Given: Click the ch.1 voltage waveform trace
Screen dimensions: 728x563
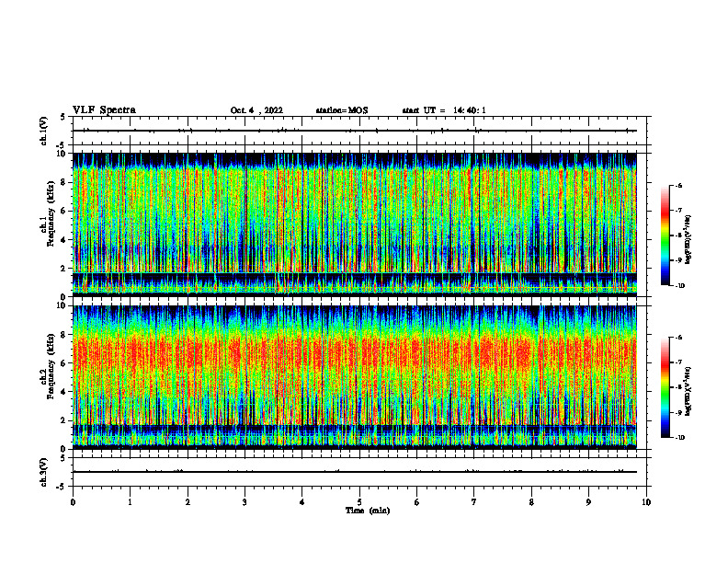Looking at the screenshot, I should point(355,131).
